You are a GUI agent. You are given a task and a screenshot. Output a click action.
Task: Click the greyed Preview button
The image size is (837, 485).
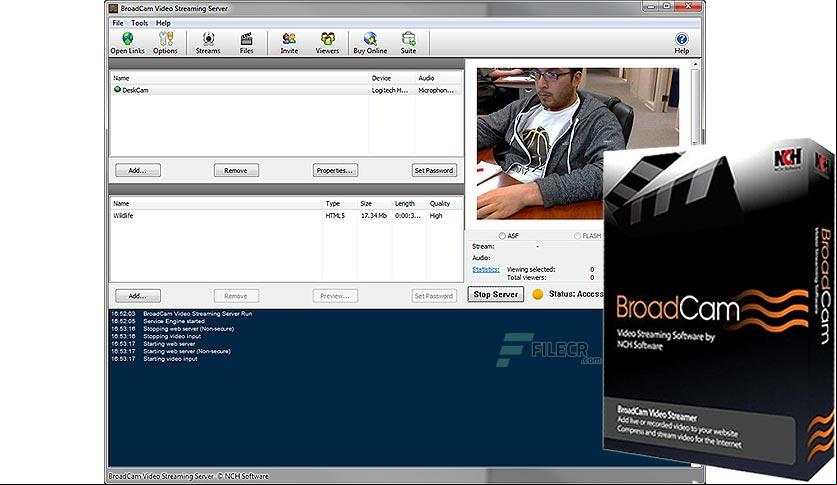[x=335, y=296]
